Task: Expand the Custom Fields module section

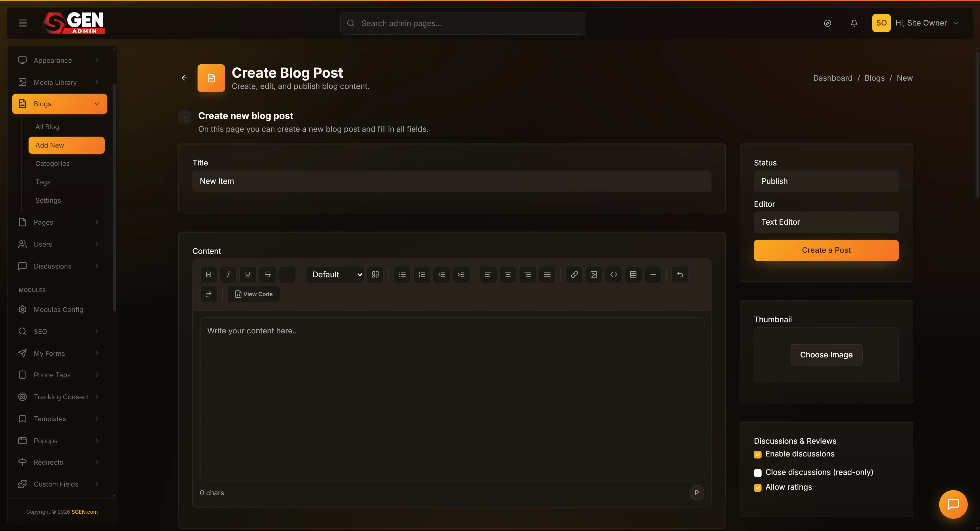Action: pos(60,484)
